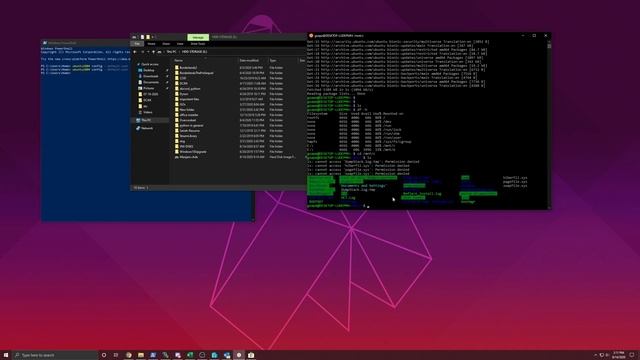Open Task View from the taskbar
The image size is (640, 360).
coord(116,355)
